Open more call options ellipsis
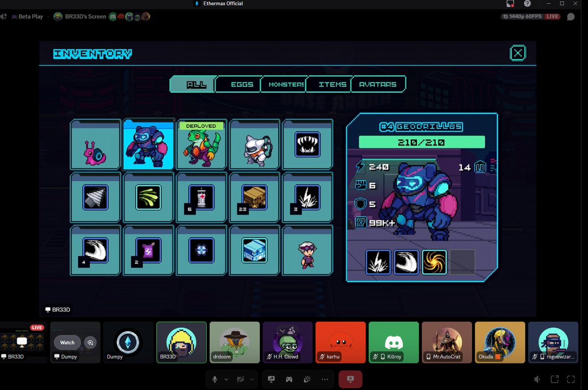This screenshot has height=390, width=588. 324,379
